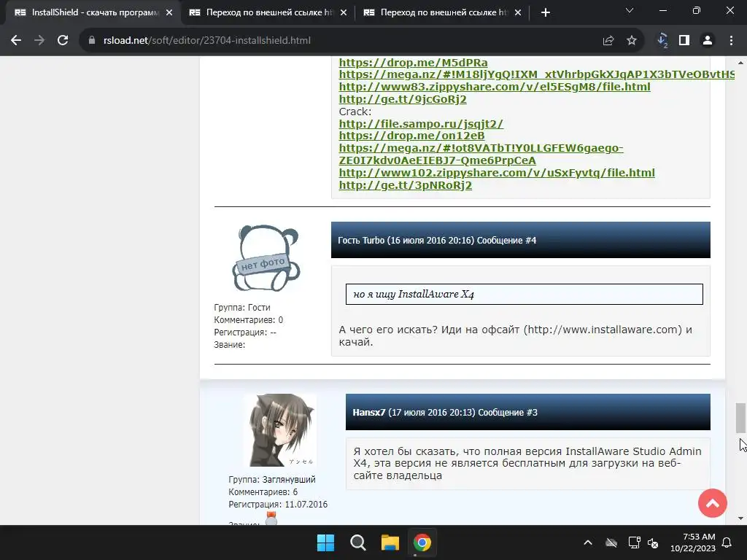747x560 pixels.
Task: Open Windows taskbar search
Action: coord(357,542)
